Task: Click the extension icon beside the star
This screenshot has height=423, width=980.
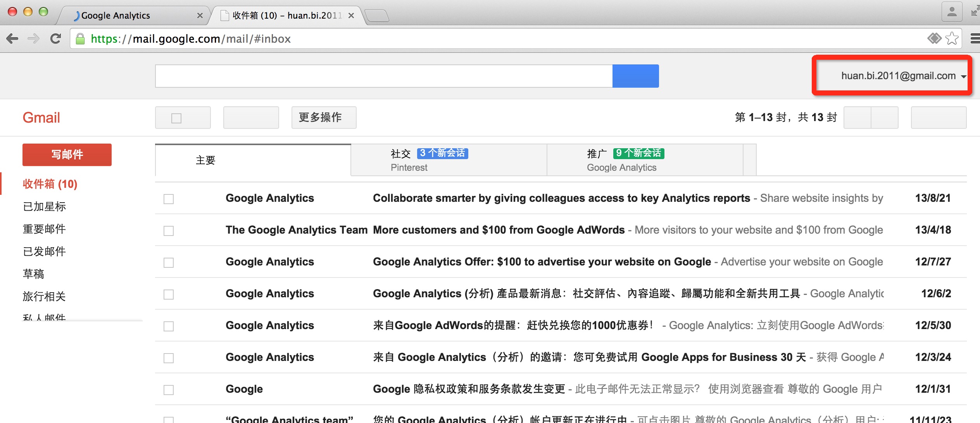Action: [934, 38]
